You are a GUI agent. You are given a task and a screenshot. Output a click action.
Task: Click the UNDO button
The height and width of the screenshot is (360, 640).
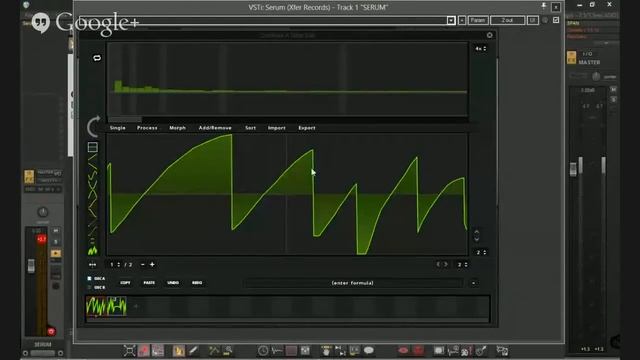173,282
